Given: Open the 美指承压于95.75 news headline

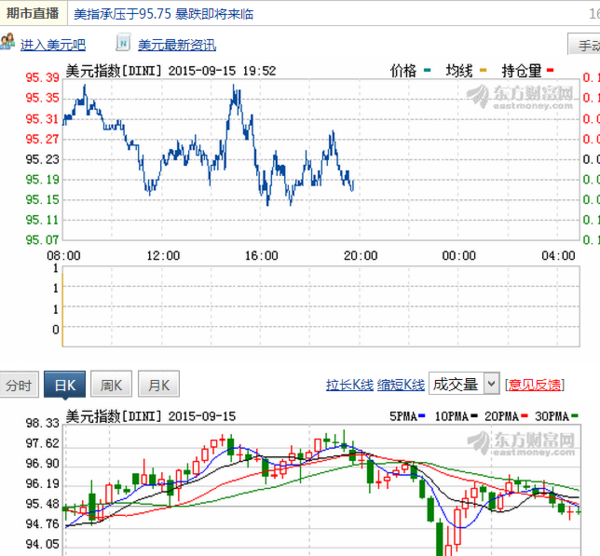Looking at the screenshot, I should [x=164, y=14].
